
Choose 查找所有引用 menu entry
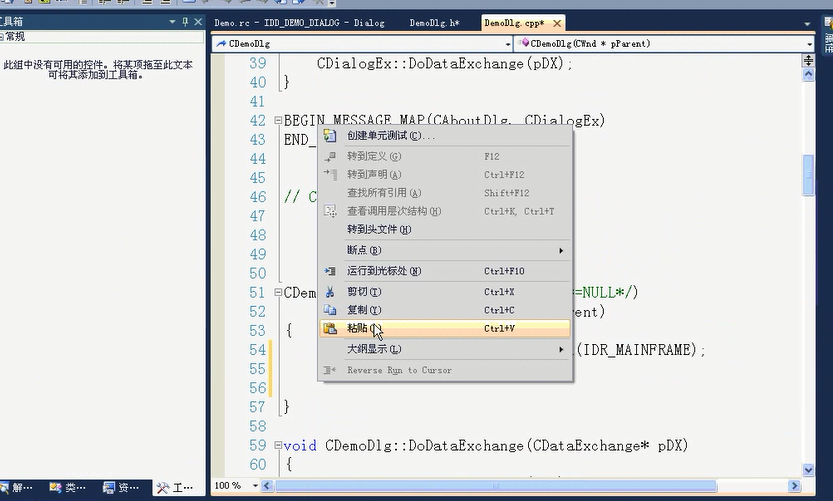click(x=445, y=193)
